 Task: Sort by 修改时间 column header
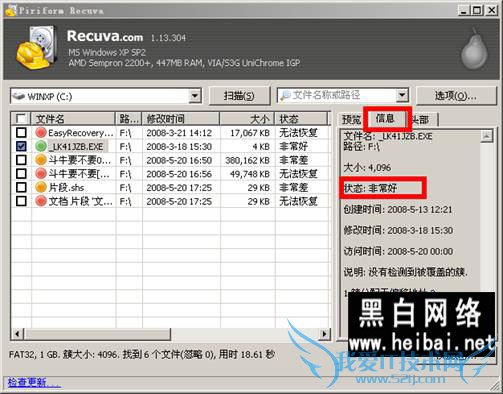181,119
